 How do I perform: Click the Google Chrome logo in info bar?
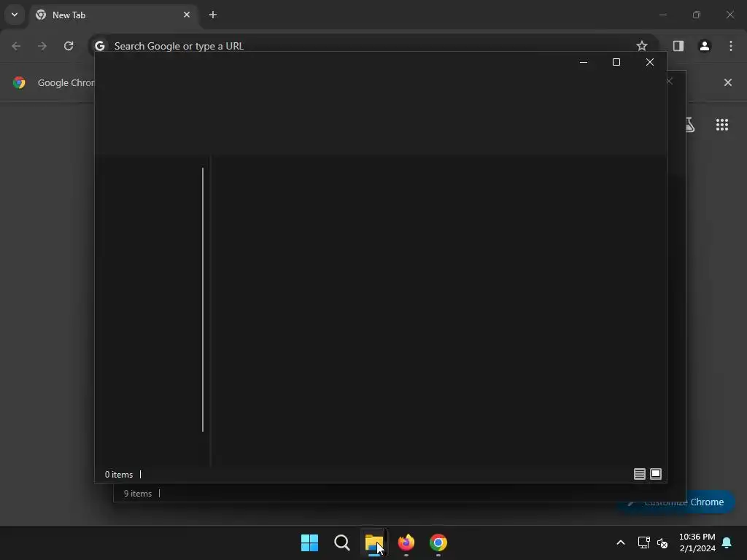[x=19, y=82]
